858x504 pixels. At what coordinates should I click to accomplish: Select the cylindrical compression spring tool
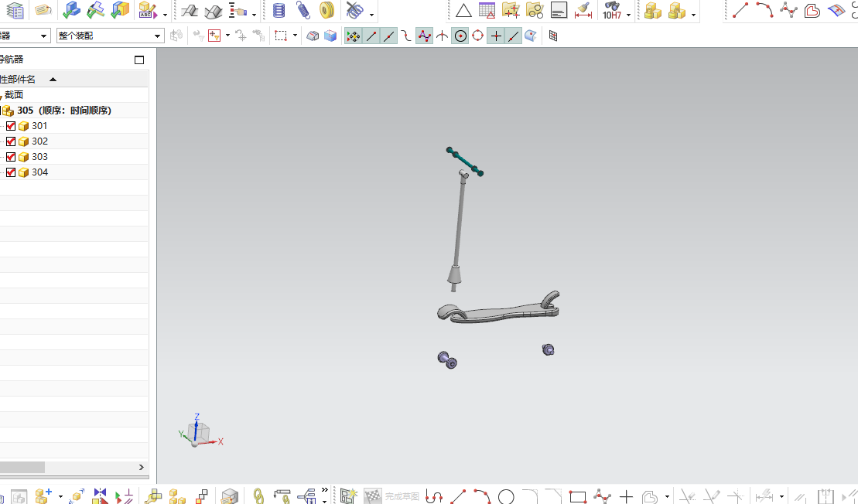tap(279, 10)
